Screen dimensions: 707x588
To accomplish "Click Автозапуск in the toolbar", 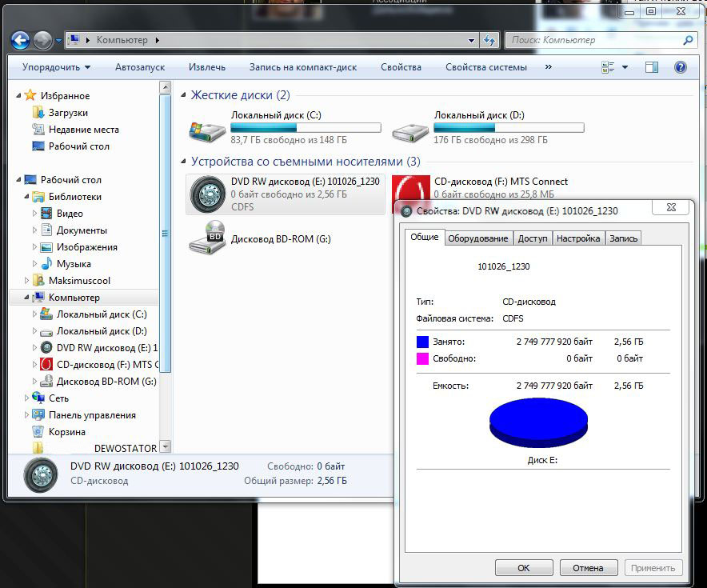I will (x=140, y=67).
